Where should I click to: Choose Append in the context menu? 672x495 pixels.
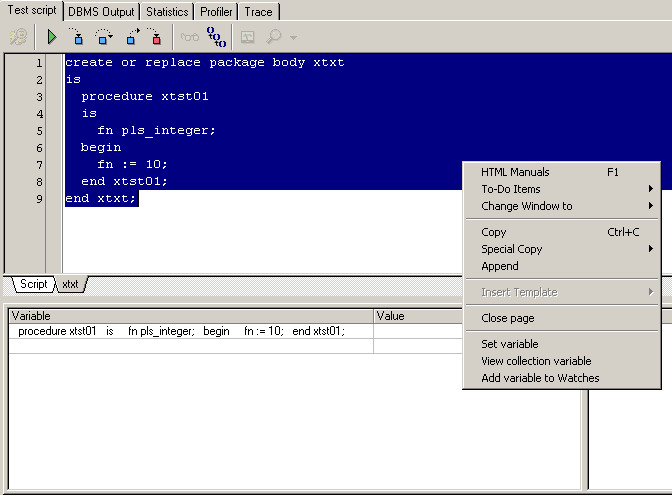561,266
